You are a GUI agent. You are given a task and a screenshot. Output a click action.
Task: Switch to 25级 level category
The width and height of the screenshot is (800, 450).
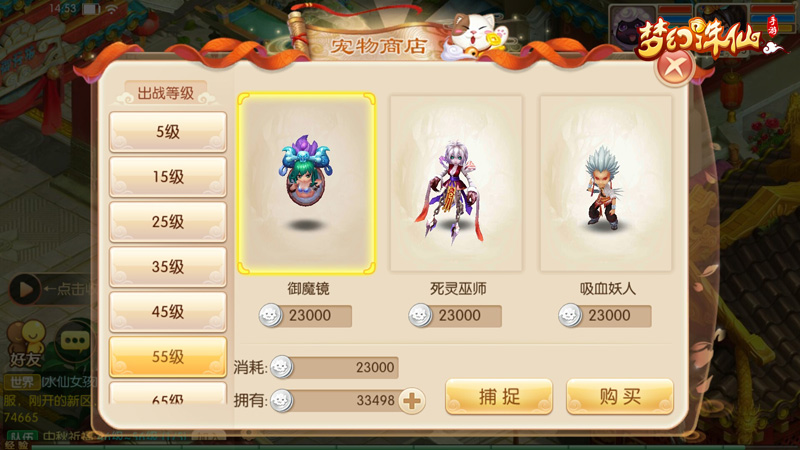[168, 221]
